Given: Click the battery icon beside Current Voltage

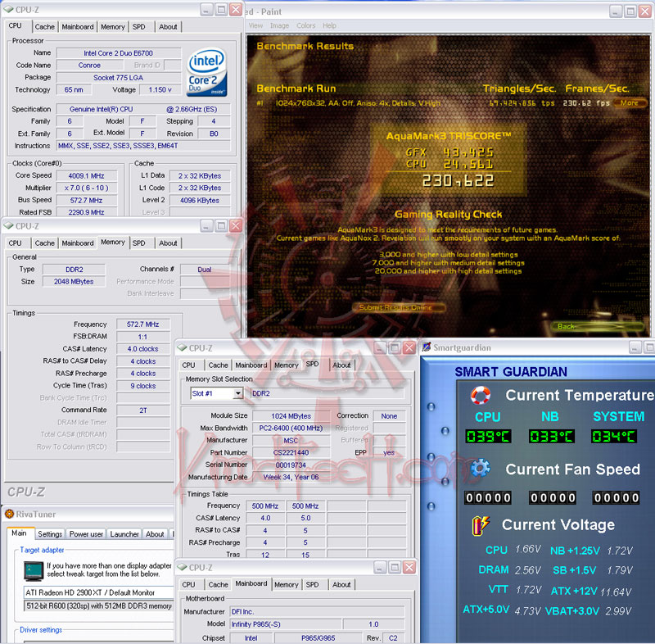Looking at the screenshot, I should (481, 525).
